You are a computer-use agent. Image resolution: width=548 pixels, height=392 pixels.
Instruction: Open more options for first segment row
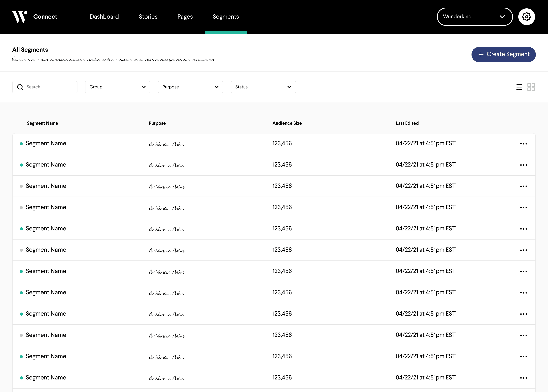click(x=523, y=144)
